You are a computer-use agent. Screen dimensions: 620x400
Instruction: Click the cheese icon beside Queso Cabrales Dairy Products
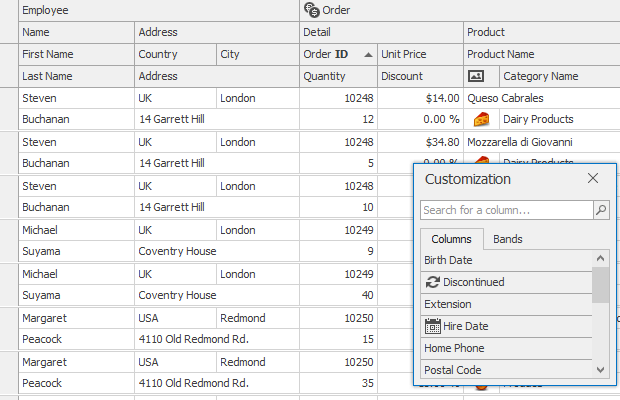[481, 119]
